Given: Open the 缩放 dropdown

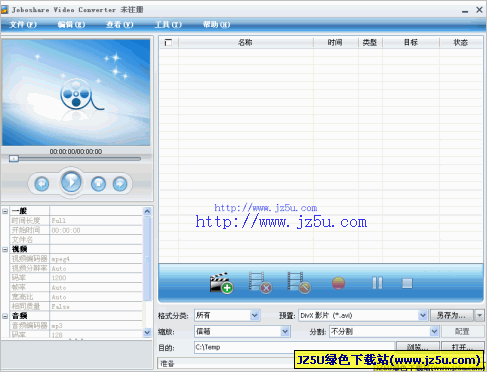Looking at the screenshot, I should point(285,331).
